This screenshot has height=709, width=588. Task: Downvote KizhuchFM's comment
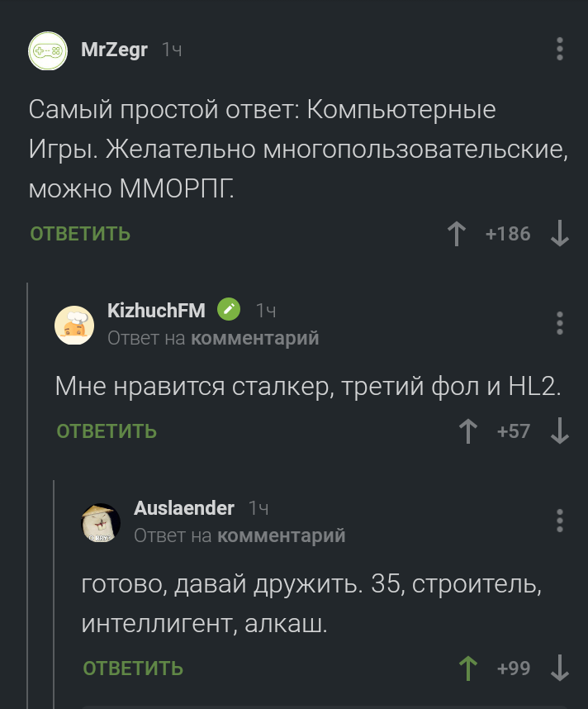(559, 431)
